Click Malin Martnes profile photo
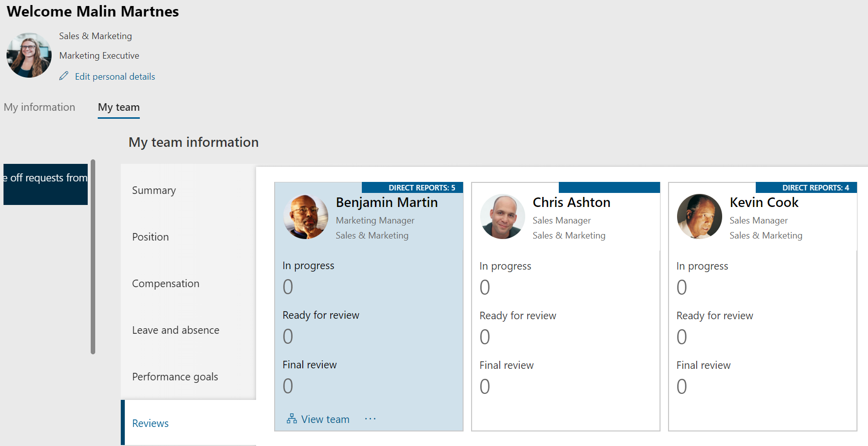Screen dimensions: 868x446 pyautogui.click(x=29, y=56)
